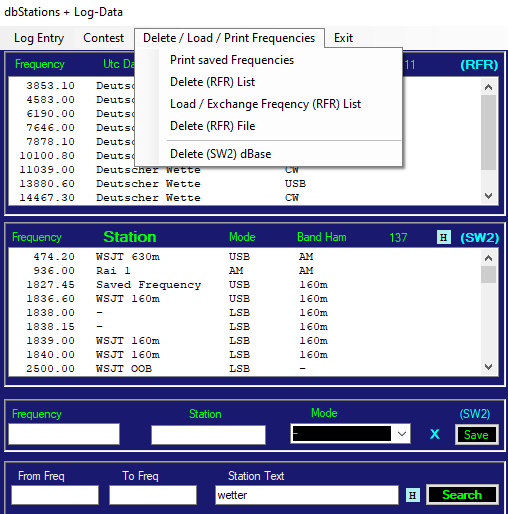
Task: Click the 137 entry count
Action: pos(398,238)
